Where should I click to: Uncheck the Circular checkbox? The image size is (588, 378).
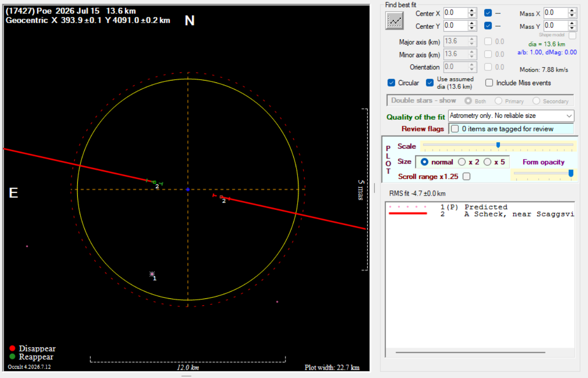tap(391, 83)
